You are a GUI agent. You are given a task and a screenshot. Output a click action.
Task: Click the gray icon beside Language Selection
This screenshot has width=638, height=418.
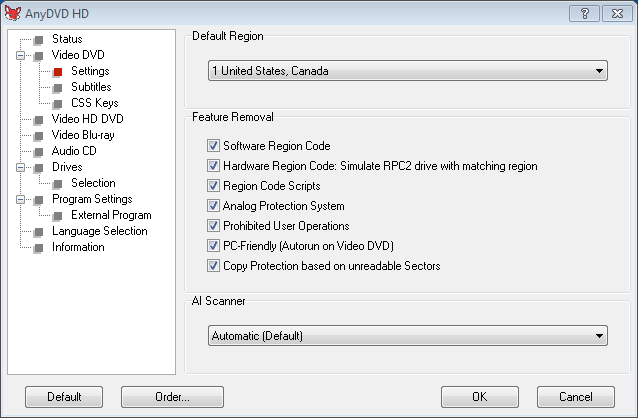point(38,231)
